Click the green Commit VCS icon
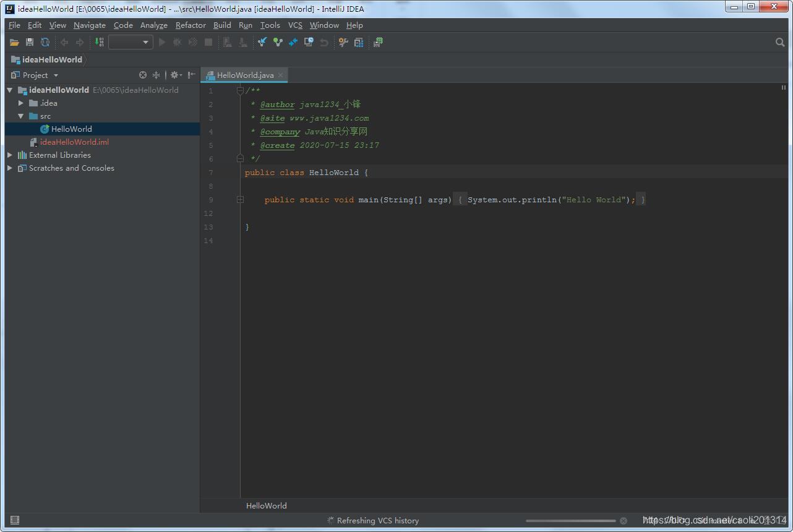The height and width of the screenshot is (532, 793). pos(278,42)
